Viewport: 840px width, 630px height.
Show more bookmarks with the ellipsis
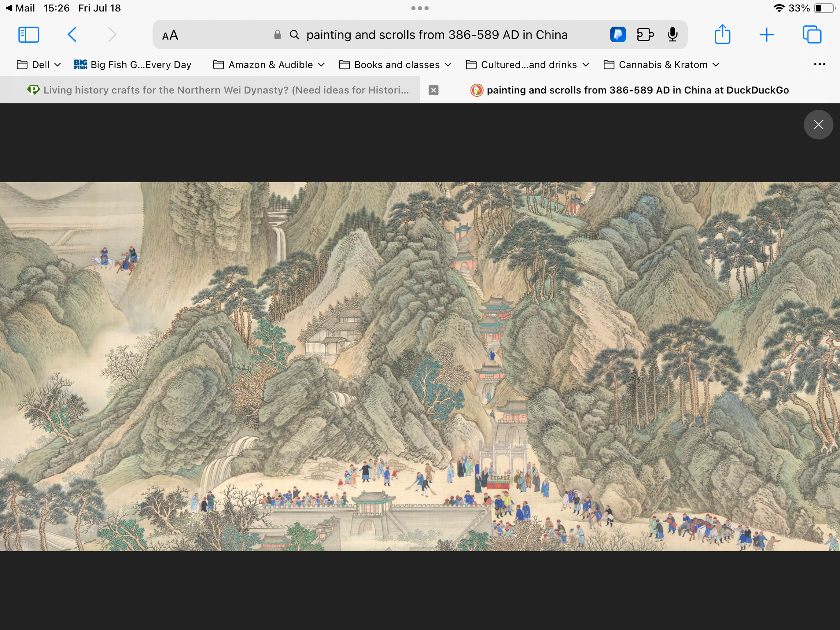819,64
